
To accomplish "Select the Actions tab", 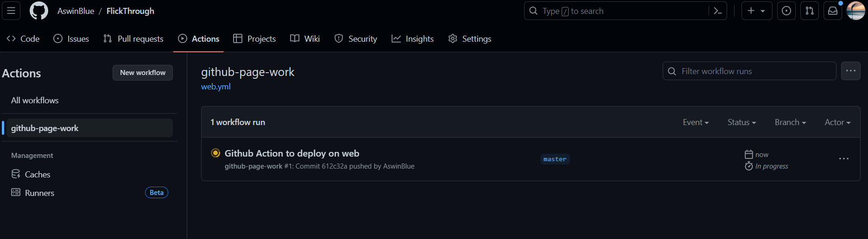I will (x=199, y=39).
